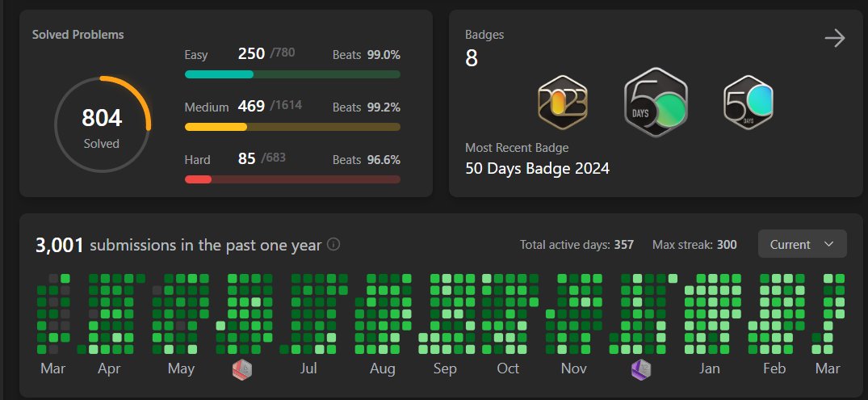Click the '/1614' Medium total
The width and height of the screenshot is (868, 400).
coord(286,105)
